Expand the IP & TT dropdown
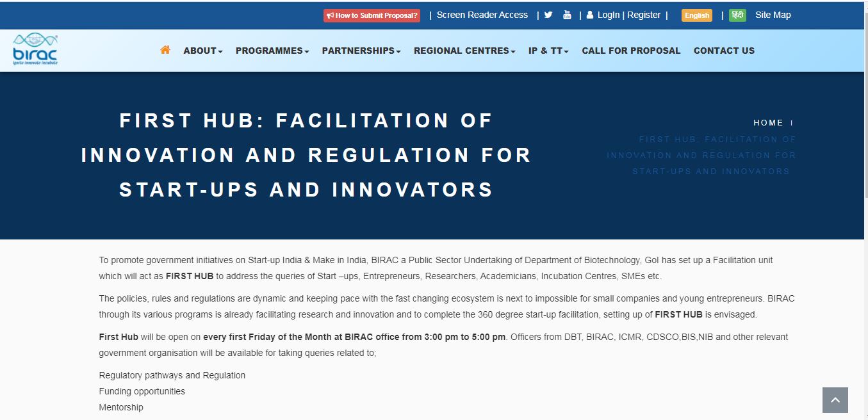The image size is (868, 420). pos(548,51)
